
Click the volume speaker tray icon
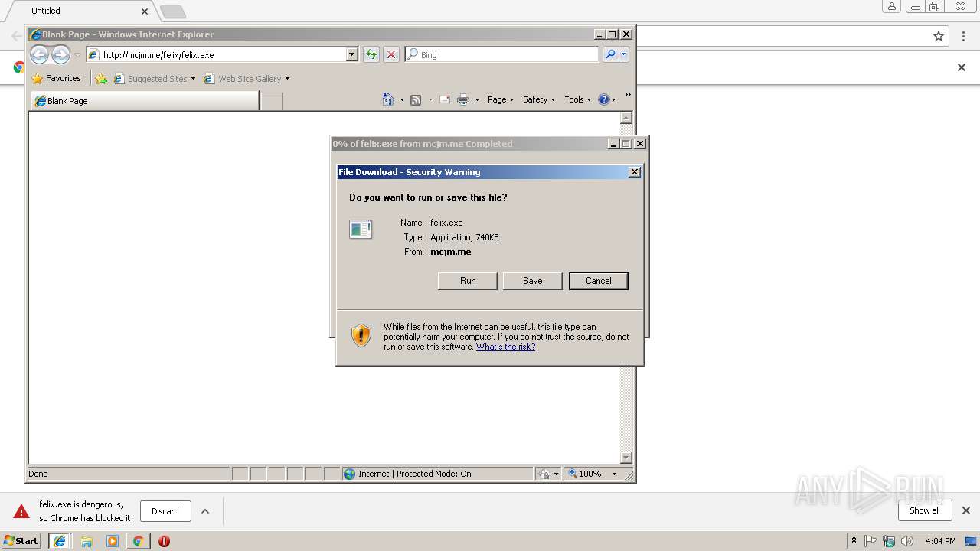point(907,541)
